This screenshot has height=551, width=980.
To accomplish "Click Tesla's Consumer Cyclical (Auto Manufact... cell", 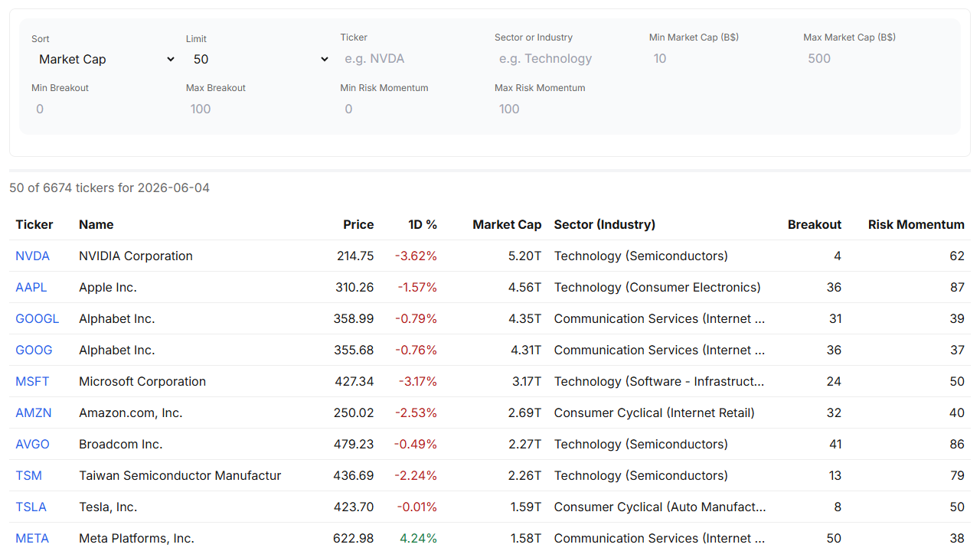I will (x=660, y=507).
